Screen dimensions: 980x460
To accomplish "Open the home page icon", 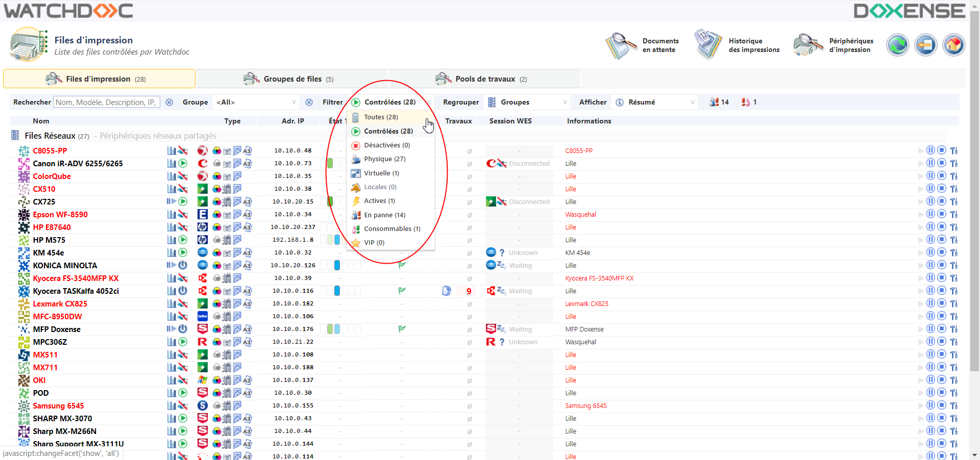I will click(953, 45).
